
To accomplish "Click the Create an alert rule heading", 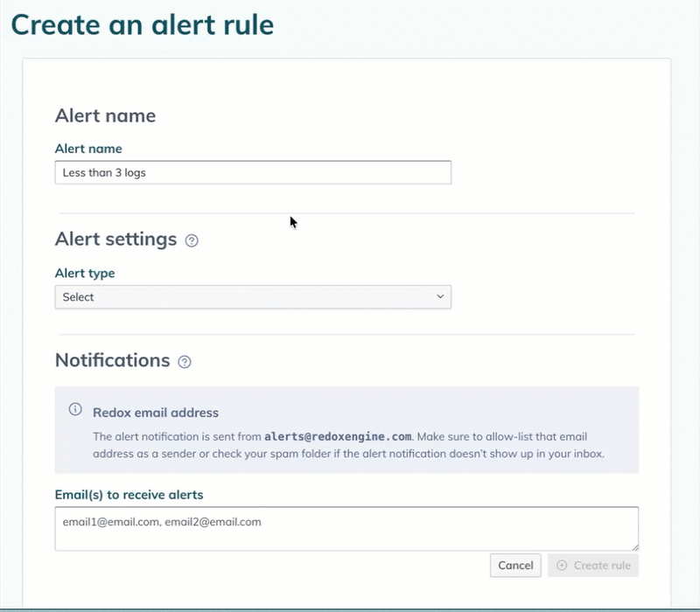I will pyautogui.click(x=143, y=25).
